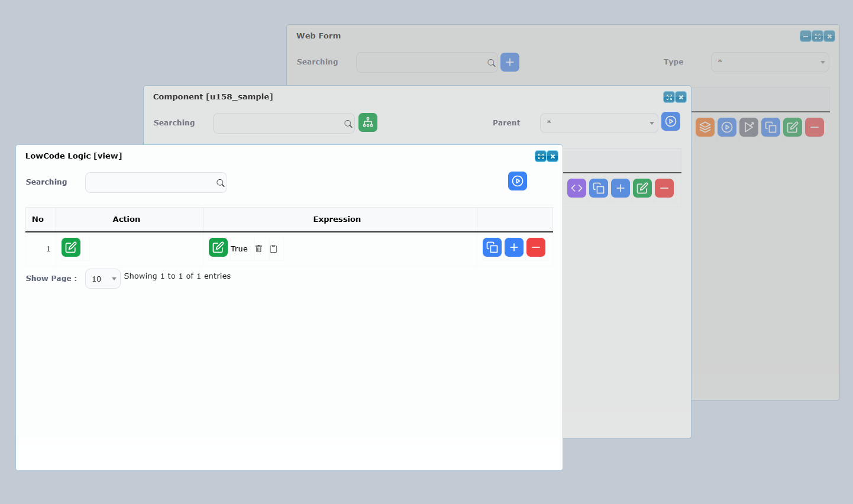This screenshot has width=853, height=504.
Task: Open the Type dropdown in Web Form
Action: point(770,62)
